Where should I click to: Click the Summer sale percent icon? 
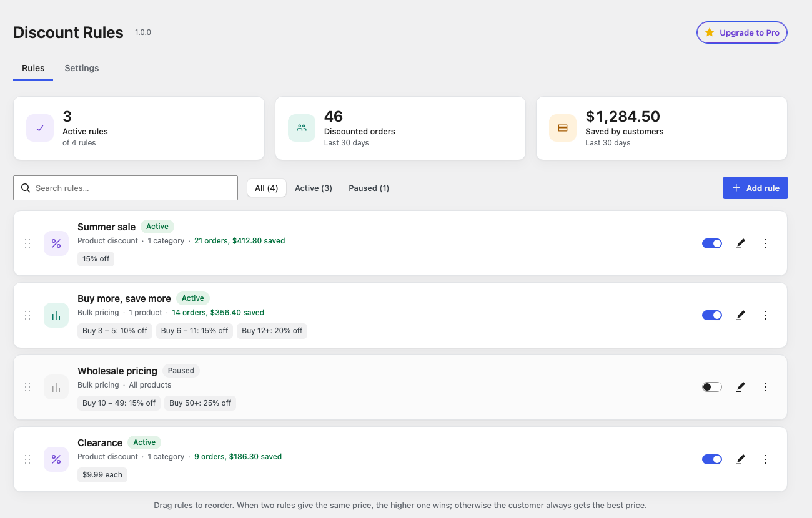tap(56, 243)
